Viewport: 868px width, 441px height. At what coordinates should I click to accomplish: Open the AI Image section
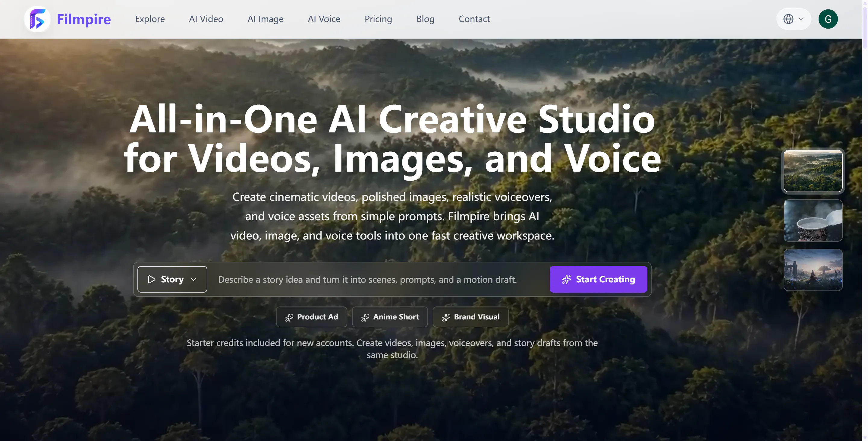[266, 19]
